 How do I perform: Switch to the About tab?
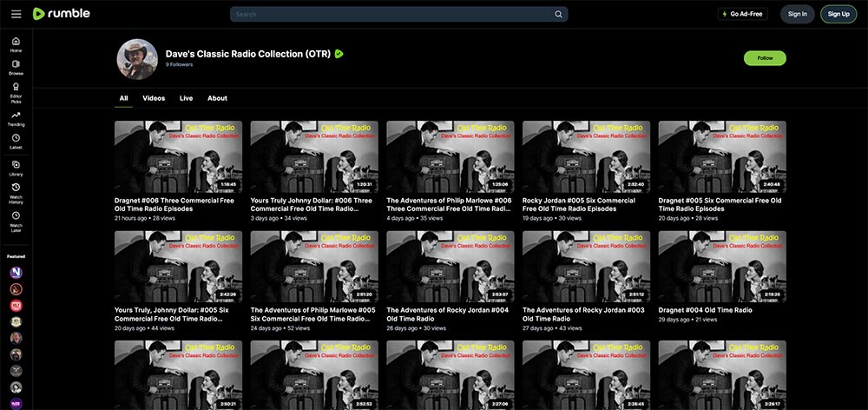[217, 98]
